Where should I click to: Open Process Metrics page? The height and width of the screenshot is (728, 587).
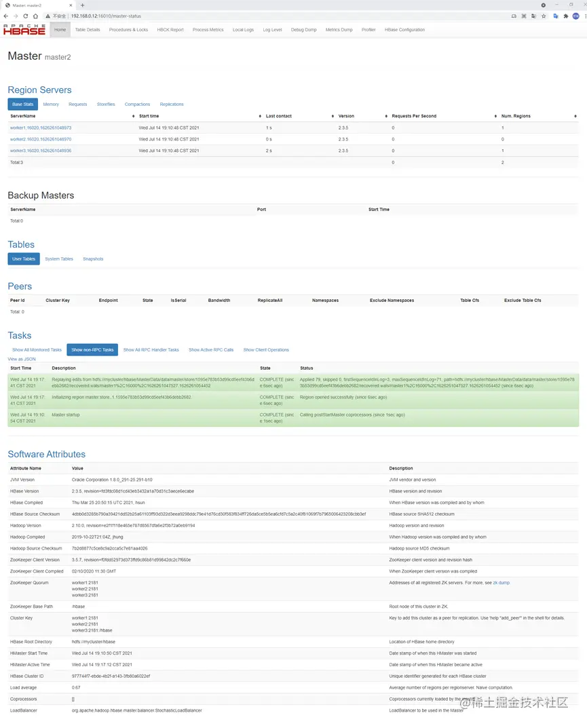click(x=208, y=30)
